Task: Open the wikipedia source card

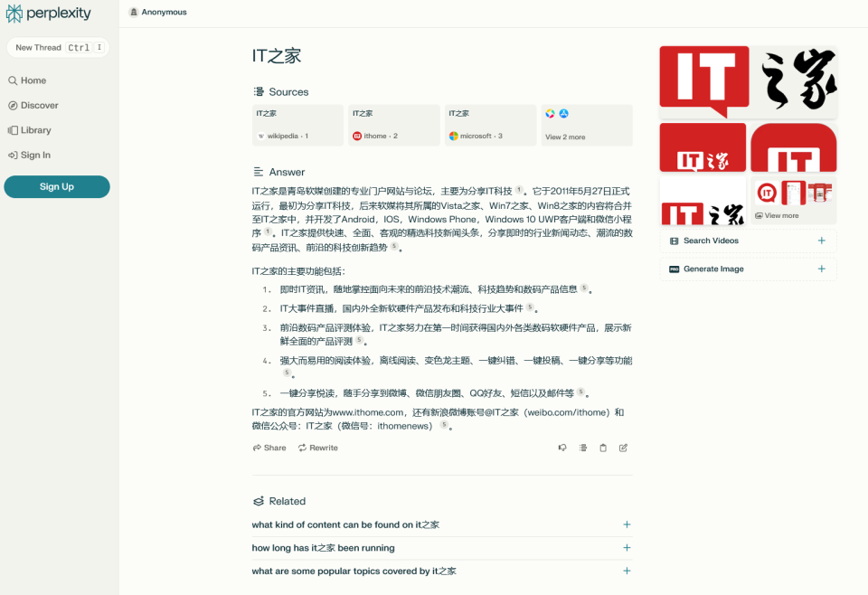Action: 297,125
